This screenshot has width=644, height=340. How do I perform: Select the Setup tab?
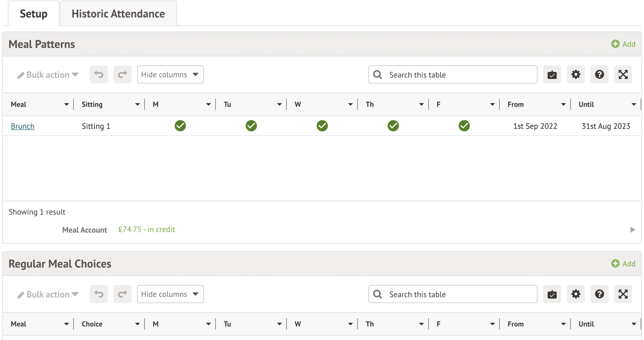34,14
